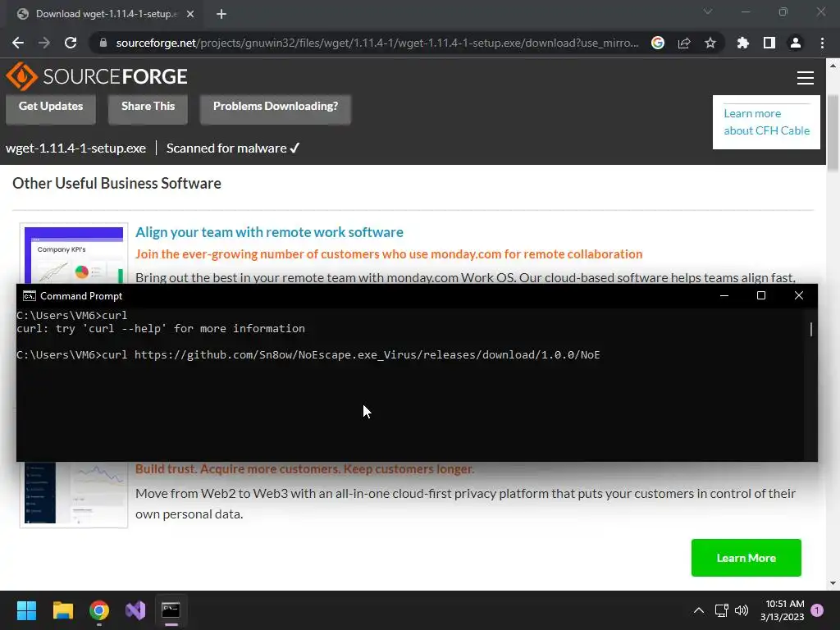Viewport: 840px width, 630px height.
Task: Open the SourceForge hamburger menu
Action: click(x=806, y=78)
